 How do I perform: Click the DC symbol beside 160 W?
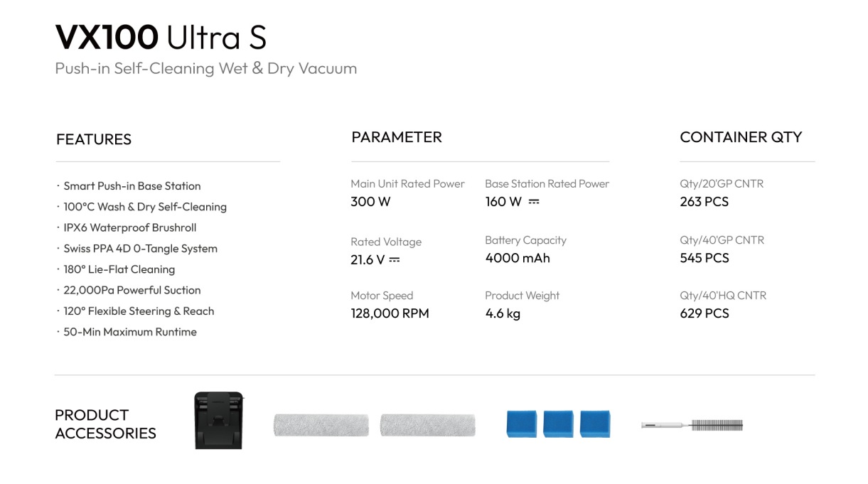pos(534,202)
